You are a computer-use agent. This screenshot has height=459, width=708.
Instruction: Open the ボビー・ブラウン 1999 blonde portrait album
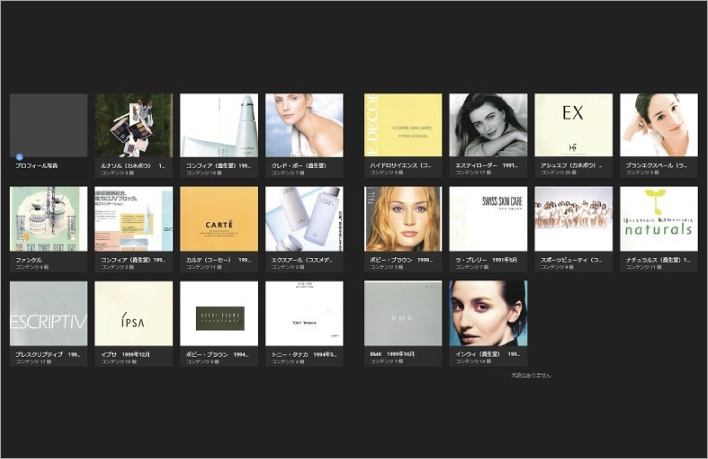tap(403, 219)
